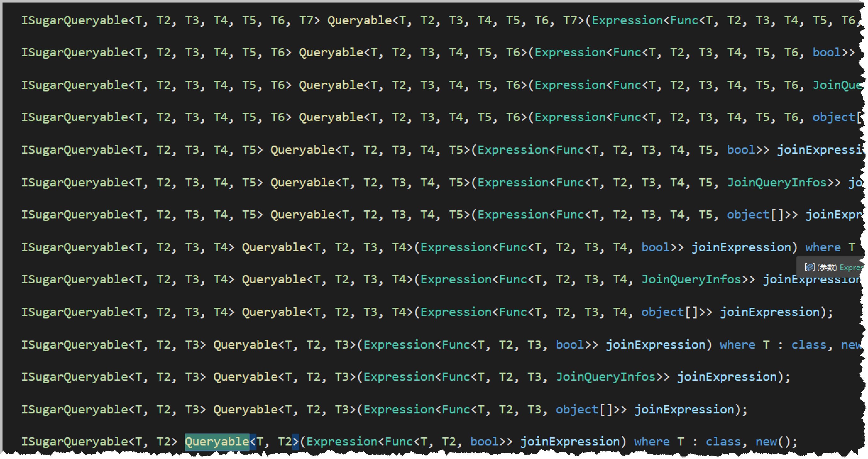
Task: Click the highlighted Queryable method name
Action: [x=217, y=441]
